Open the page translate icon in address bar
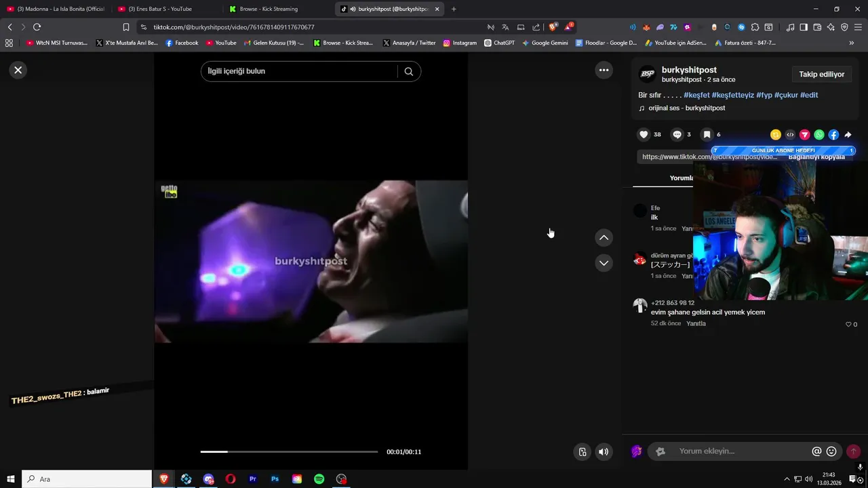This screenshot has height=488, width=868. pos(506,27)
